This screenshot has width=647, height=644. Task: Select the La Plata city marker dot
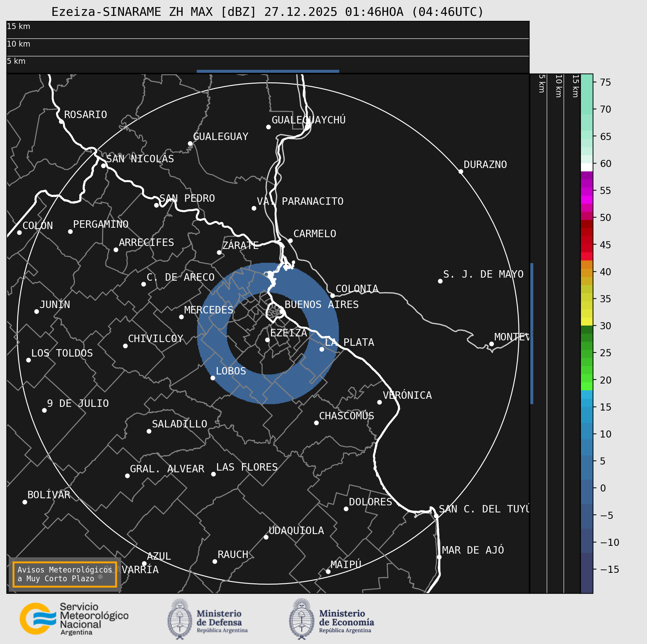[x=322, y=349]
